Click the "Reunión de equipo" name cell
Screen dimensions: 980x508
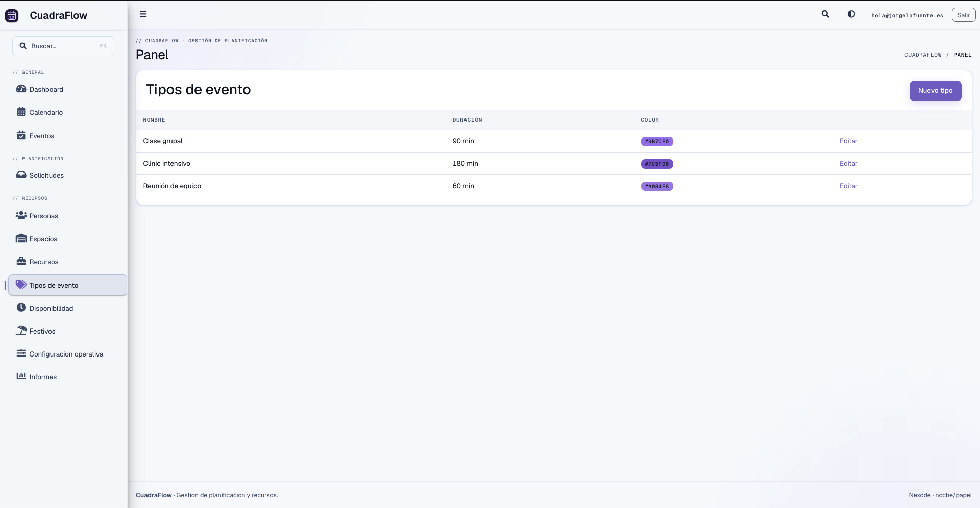tap(172, 186)
